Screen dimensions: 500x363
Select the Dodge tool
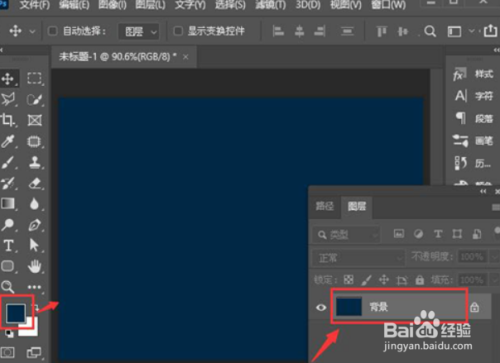8,225
